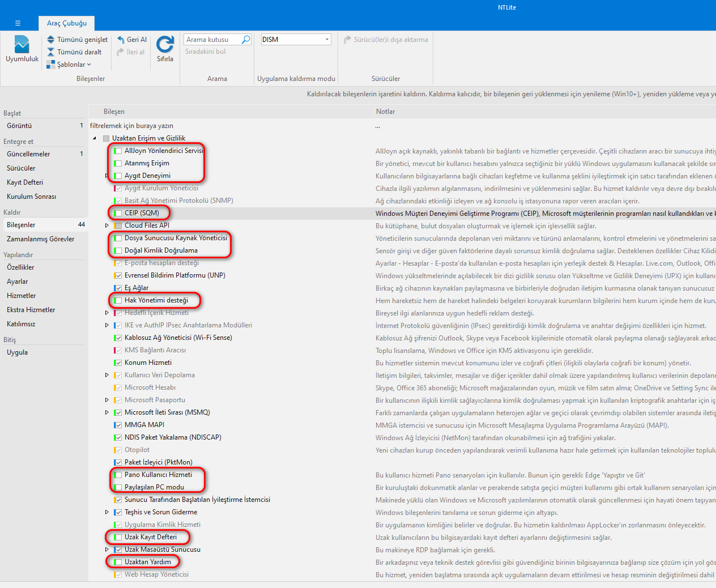This screenshot has height=588, width=716.
Task: Open the Ayarlar sidebar page
Action: (x=44, y=282)
